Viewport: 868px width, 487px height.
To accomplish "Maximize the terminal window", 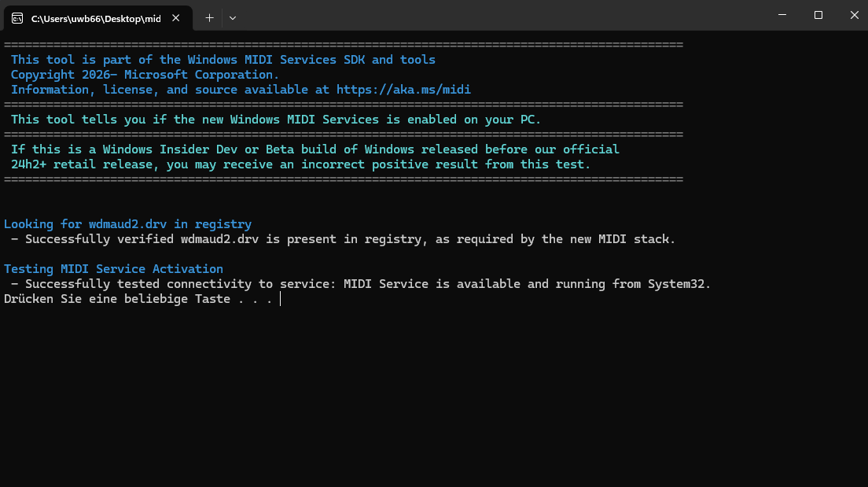I will [x=818, y=16].
